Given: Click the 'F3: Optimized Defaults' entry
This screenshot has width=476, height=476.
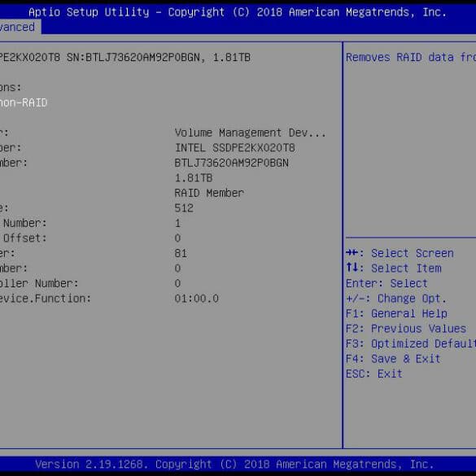Looking at the screenshot, I should point(411,343).
